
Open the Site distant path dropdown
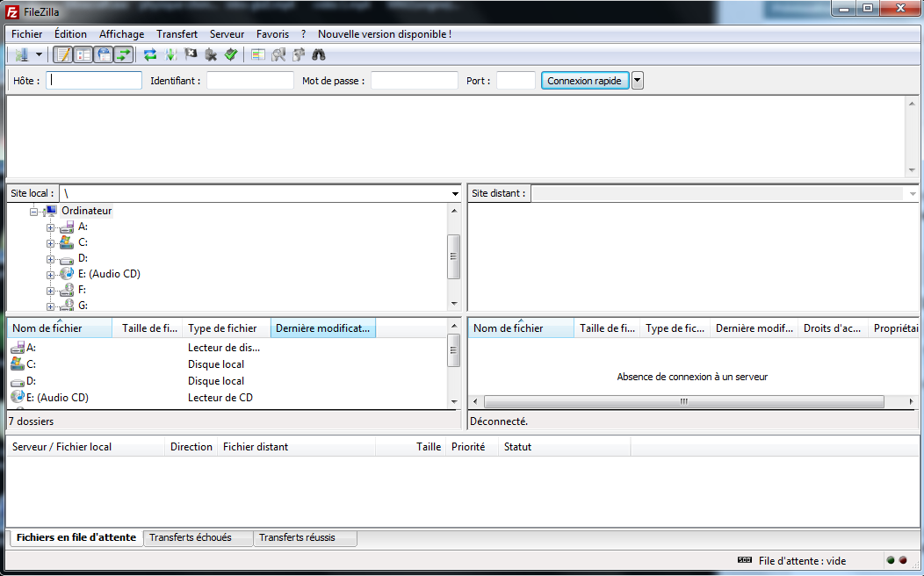[x=913, y=193]
